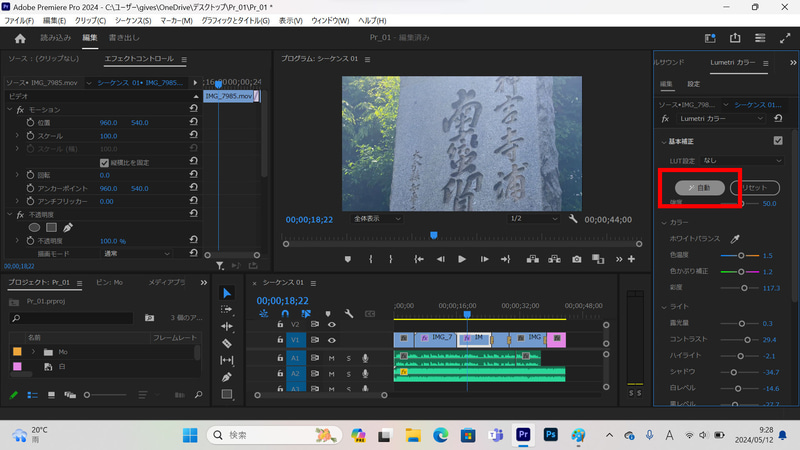The width and height of the screenshot is (800, 450).
Task: Open the Marker menu
Action: pyautogui.click(x=176, y=20)
